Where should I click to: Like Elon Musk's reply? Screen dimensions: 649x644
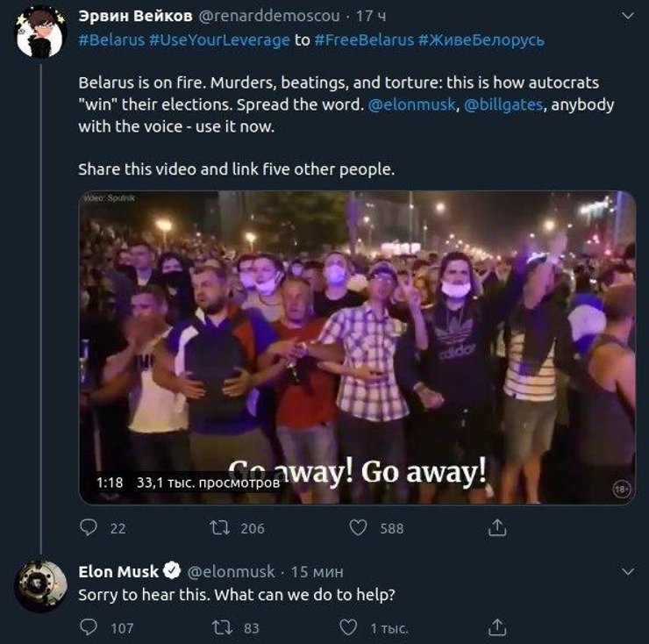tap(349, 626)
